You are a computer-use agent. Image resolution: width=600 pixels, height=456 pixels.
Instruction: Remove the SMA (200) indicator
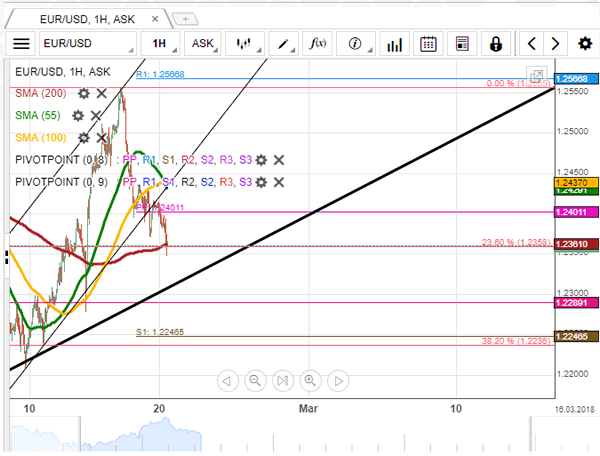point(102,93)
